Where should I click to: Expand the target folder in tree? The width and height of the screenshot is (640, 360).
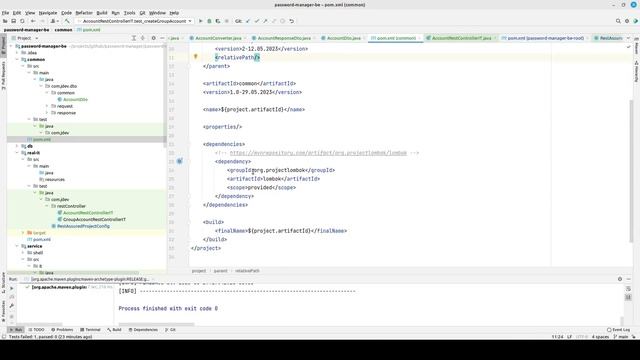click(x=23, y=233)
